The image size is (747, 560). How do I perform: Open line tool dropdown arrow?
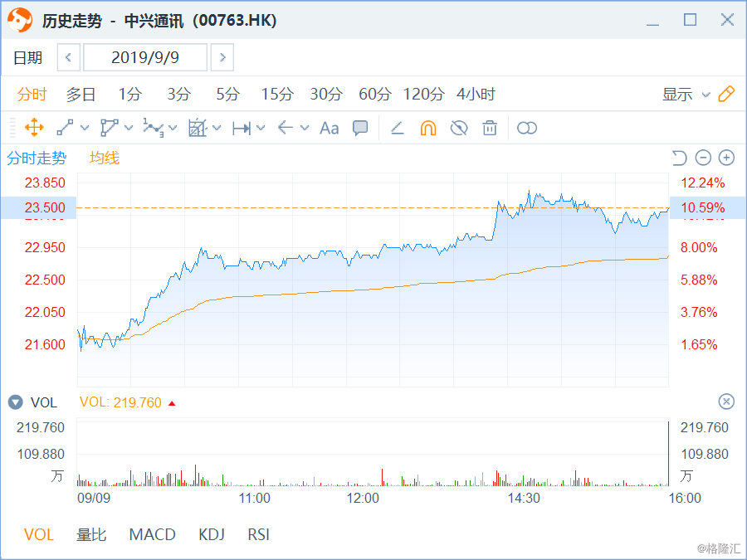(x=85, y=128)
